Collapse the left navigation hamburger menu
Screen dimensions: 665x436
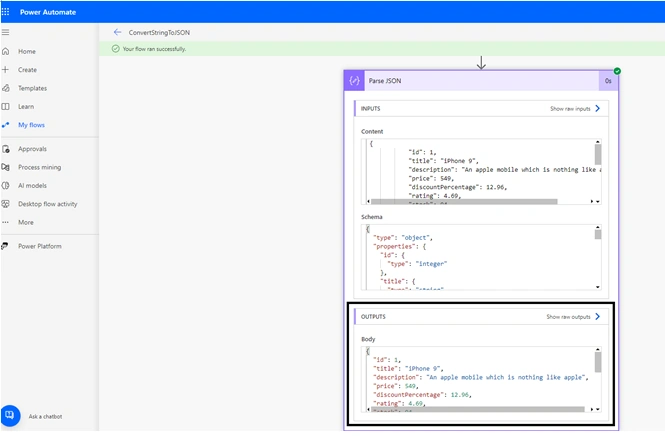tap(6, 32)
